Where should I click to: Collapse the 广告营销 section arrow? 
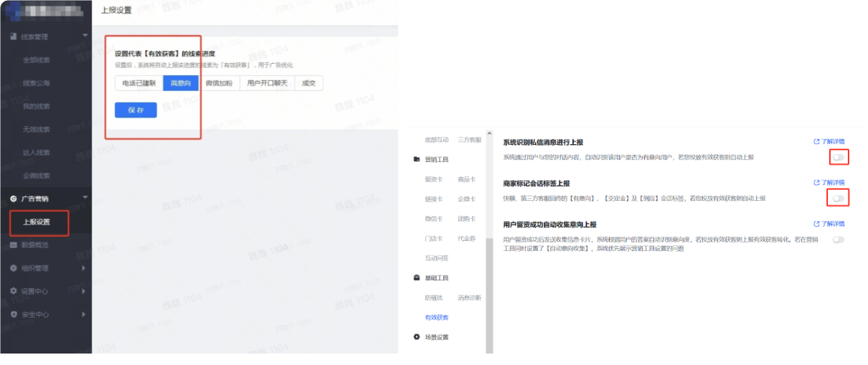click(85, 198)
